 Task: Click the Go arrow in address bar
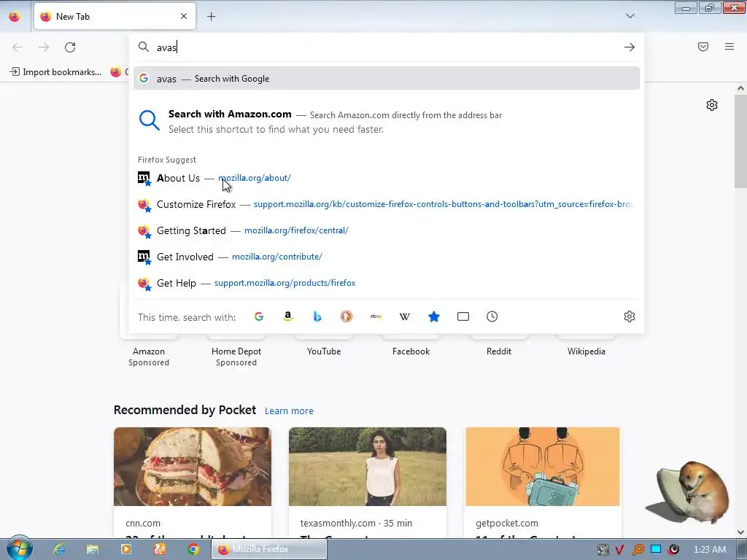click(630, 47)
